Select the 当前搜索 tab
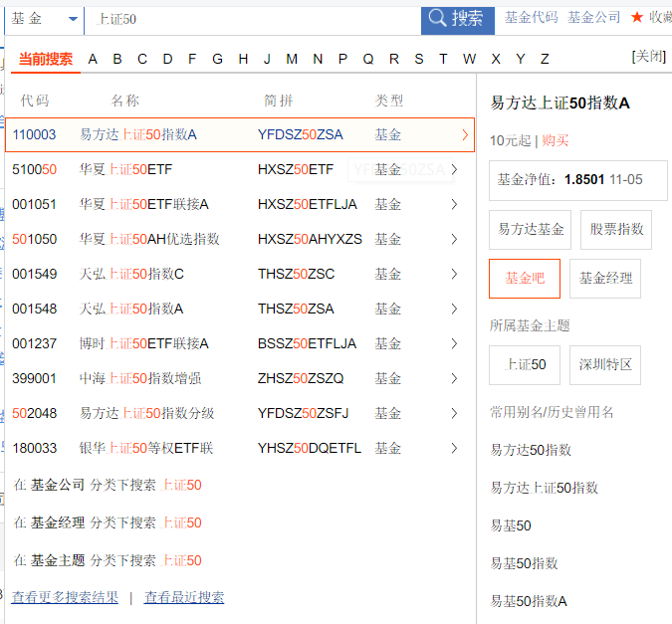 click(x=46, y=59)
